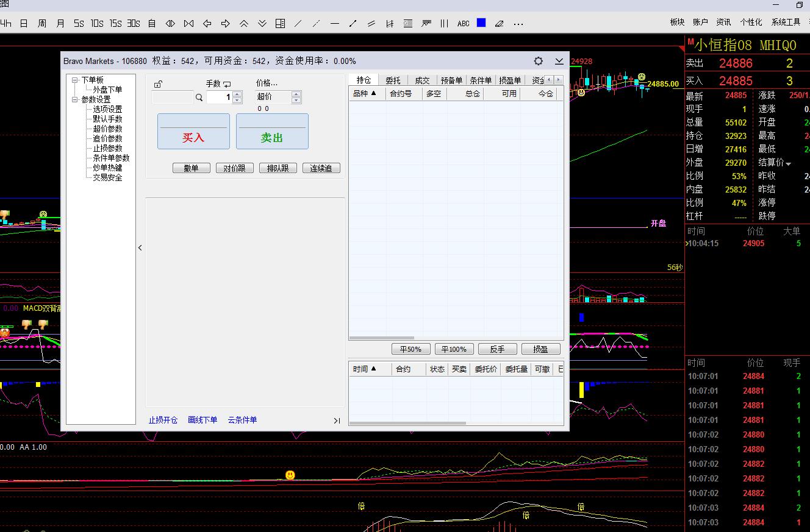810x532 pixels.
Task: Click the 平100% close-all button
Action: [x=454, y=349]
